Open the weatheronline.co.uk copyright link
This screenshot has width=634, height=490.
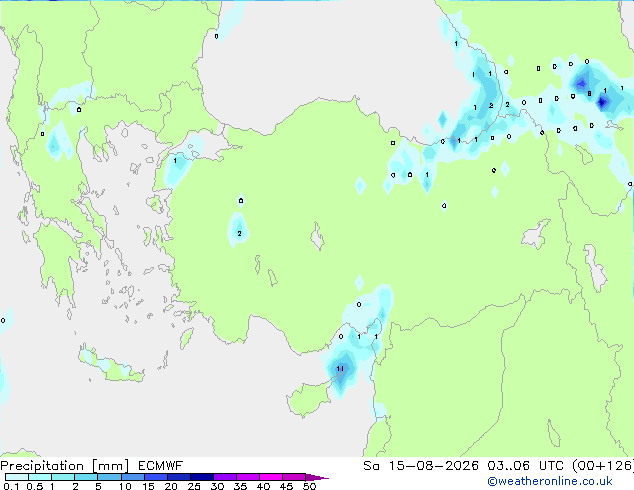(549, 481)
